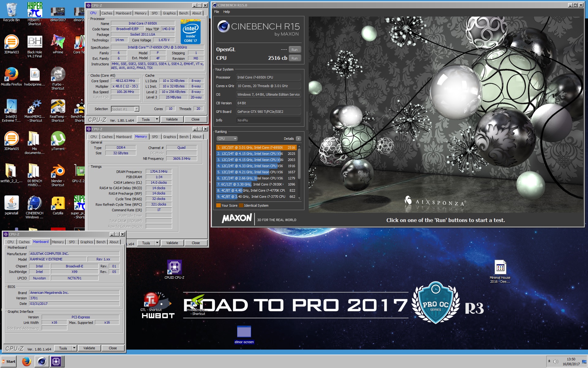Open RealTemp shortcut icon
The image size is (588, 368).
coord(58,110)
